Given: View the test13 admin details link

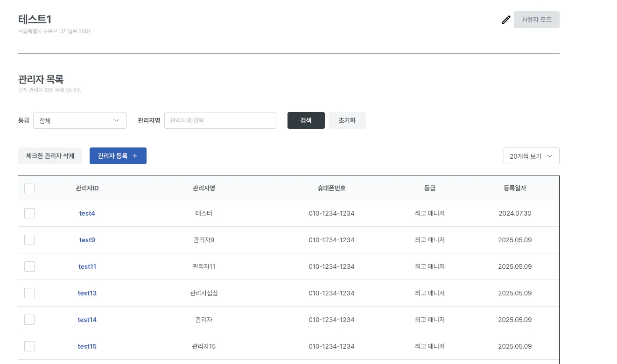Looking at the screenshot, I should coord(87,293).
